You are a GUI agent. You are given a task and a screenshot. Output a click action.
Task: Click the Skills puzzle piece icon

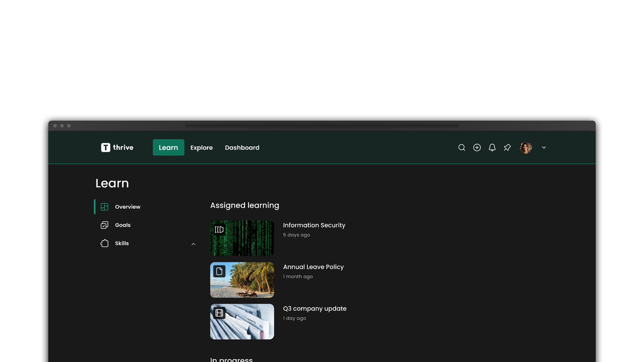(x=104, y=243)
